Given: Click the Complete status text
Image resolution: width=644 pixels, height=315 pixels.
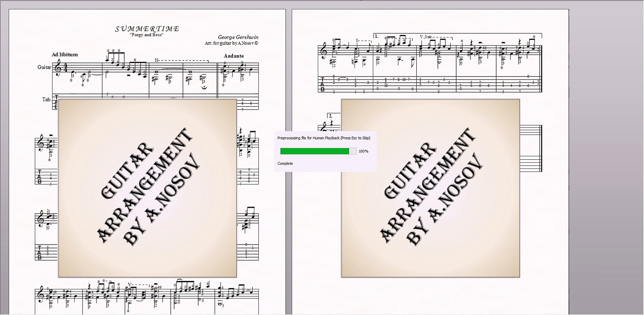Looking at the screenshot, I should coord(285,163).
